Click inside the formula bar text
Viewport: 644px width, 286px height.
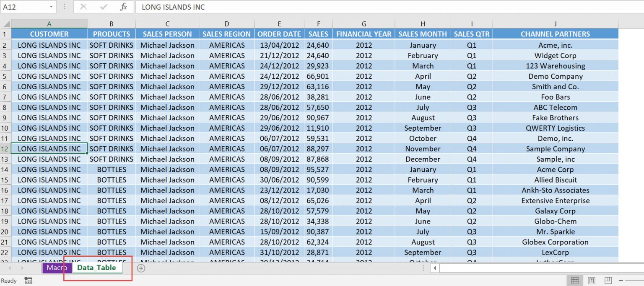tap(377, 7)
